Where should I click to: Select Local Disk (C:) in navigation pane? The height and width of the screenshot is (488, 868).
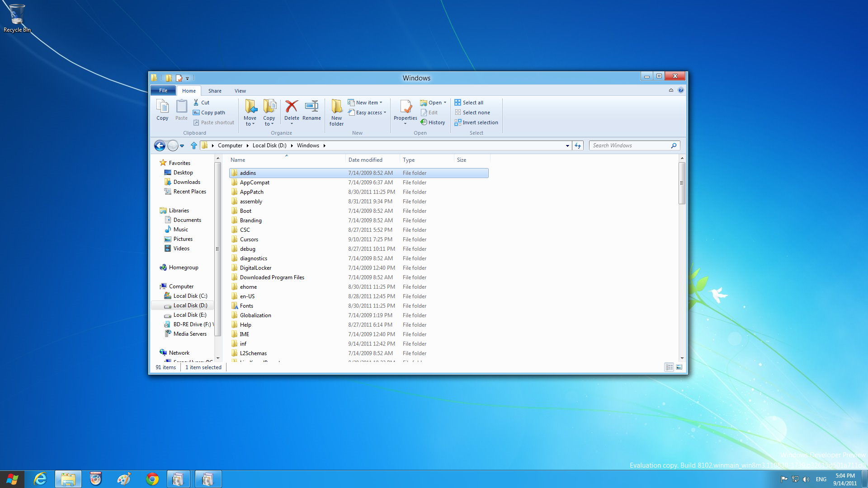190,296
